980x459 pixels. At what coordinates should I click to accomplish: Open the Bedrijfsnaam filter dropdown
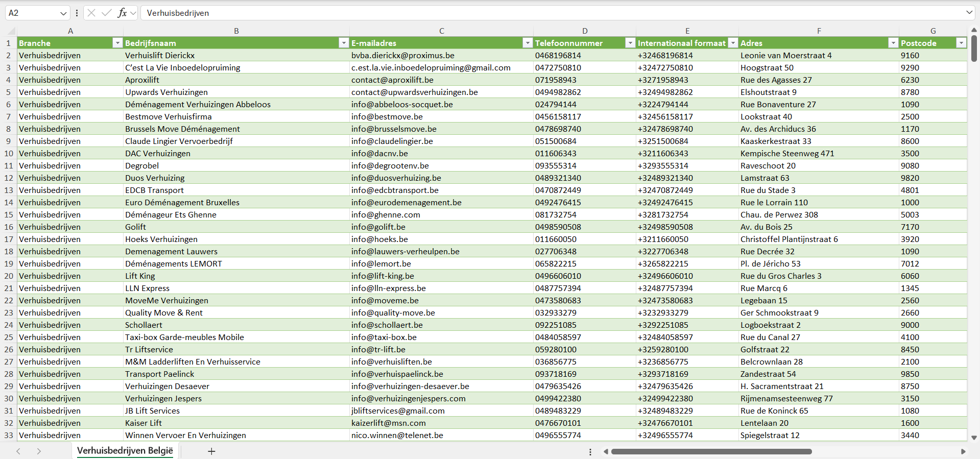click(x=344, y=43)
